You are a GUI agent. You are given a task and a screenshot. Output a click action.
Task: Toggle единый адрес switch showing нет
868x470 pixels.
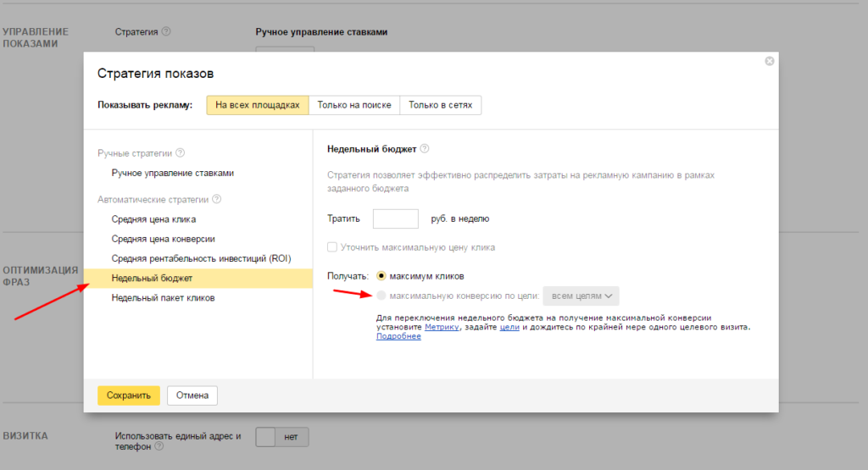coord(281,437)
